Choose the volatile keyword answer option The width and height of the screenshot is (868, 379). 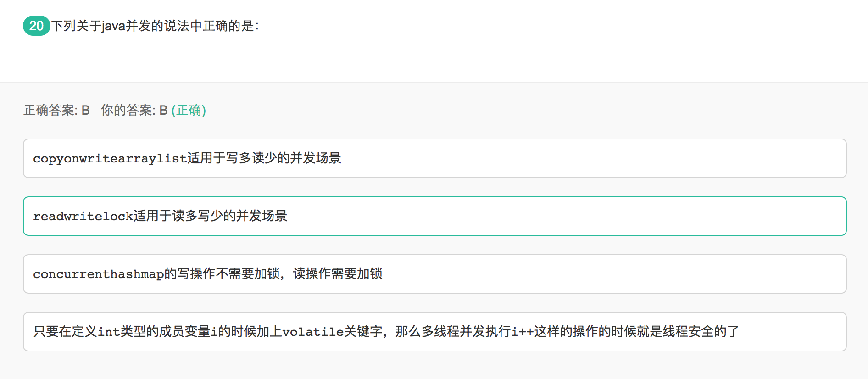click(x=434, y=332)
